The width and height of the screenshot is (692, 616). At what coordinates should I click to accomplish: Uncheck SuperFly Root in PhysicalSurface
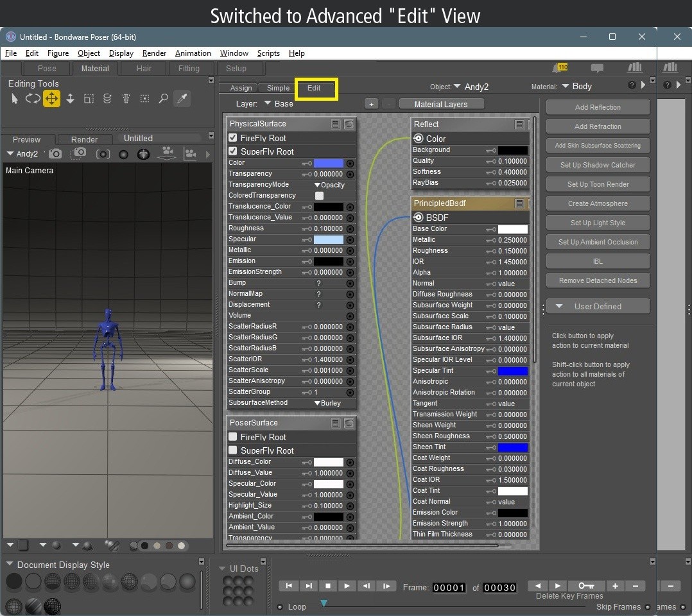(232, 151)
